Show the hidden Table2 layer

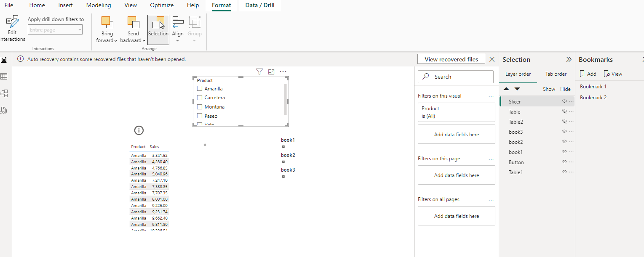tap(564, 122)
